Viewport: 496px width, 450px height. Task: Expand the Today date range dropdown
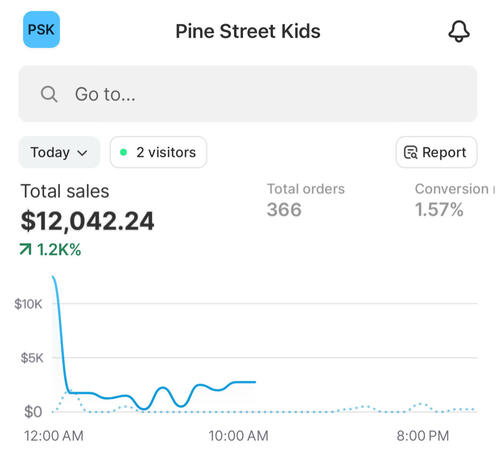(x=59, y=152)
